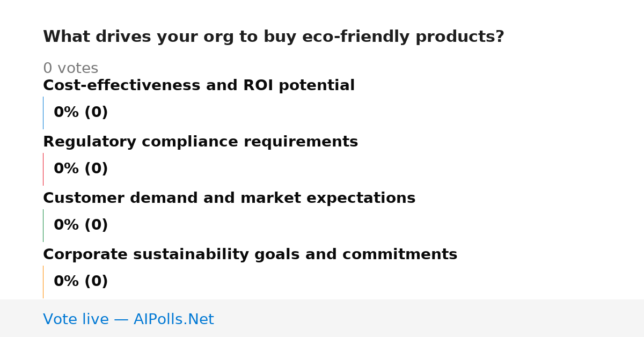Open the Vote live — AIPolls.Net link
This screenshot has width=644, height=337.
pyautogui.click(x=128, y=319)
